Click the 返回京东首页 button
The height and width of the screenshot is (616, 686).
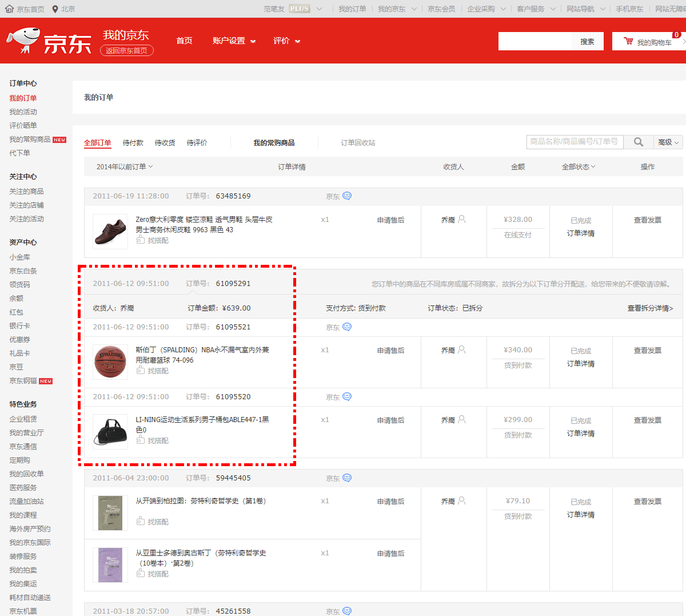click(x=127, y=50)
